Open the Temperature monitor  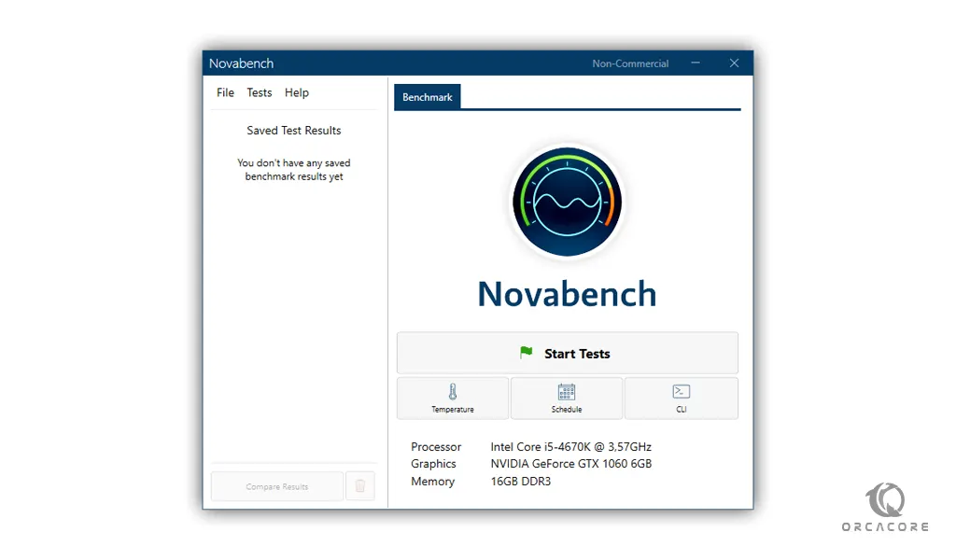(x=453, y=399)
